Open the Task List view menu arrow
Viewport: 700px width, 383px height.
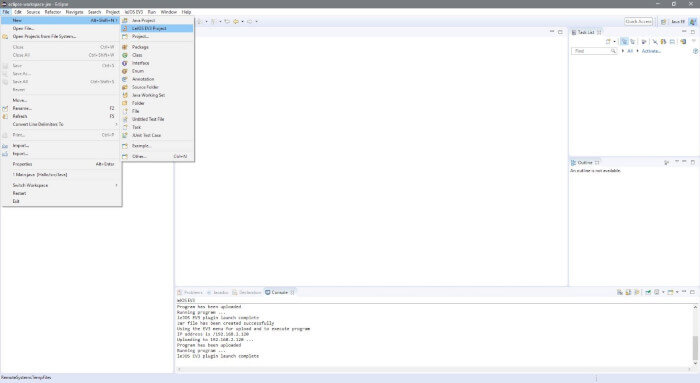(x=694, y=42)
